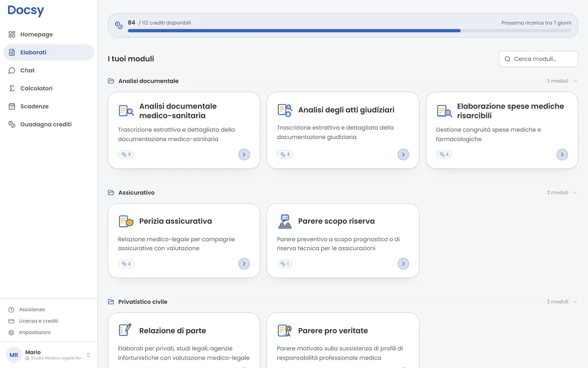Click Analisi documentale medico-sanitaria module icon
This screenshot has height=368, width=588.
pyautogui.click(x=126, y=111)
